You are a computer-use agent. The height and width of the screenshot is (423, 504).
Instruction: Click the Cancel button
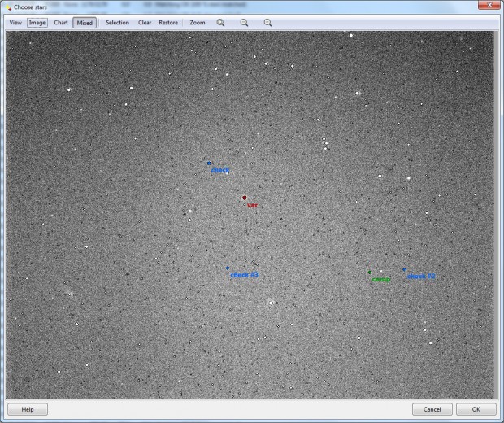(x=432, y=409)
